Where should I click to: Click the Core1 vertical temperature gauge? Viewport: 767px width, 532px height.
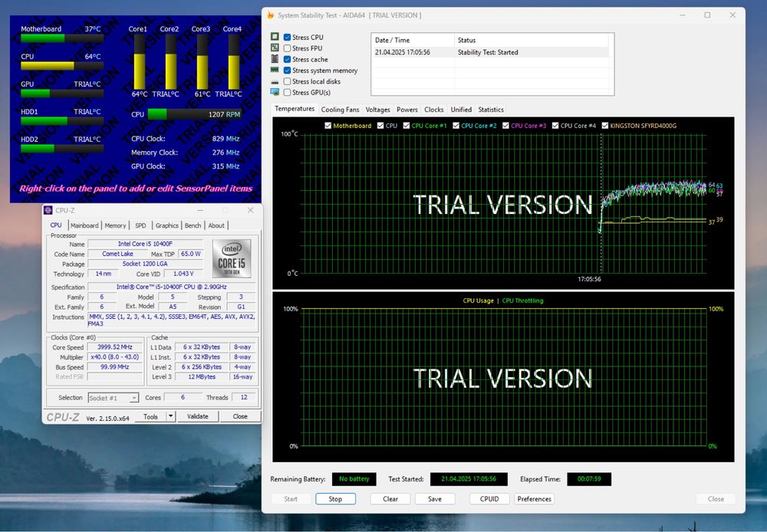(x=140, y=62)
